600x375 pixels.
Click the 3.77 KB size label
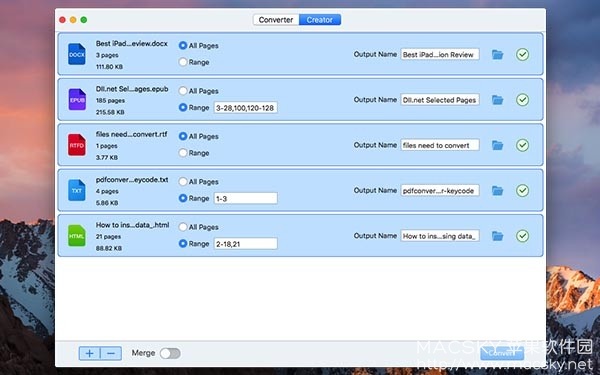[107, 157]
